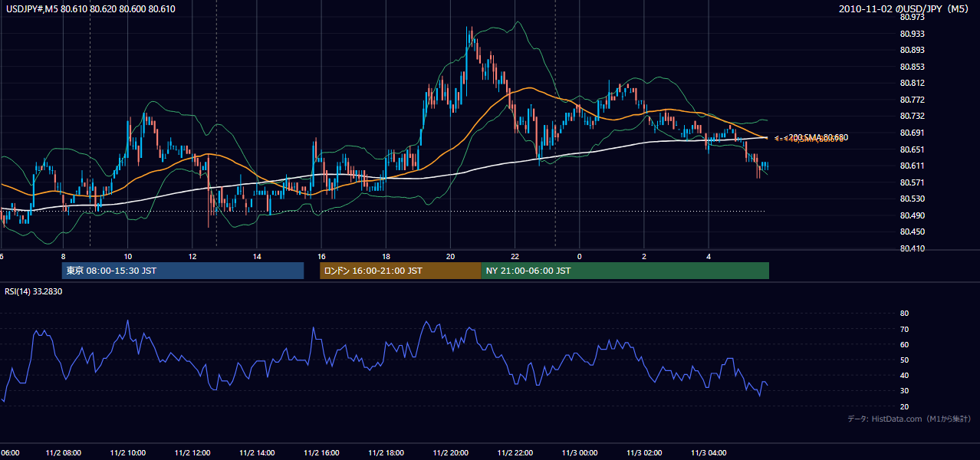Click the RSI scale value 50

(905, 360)
